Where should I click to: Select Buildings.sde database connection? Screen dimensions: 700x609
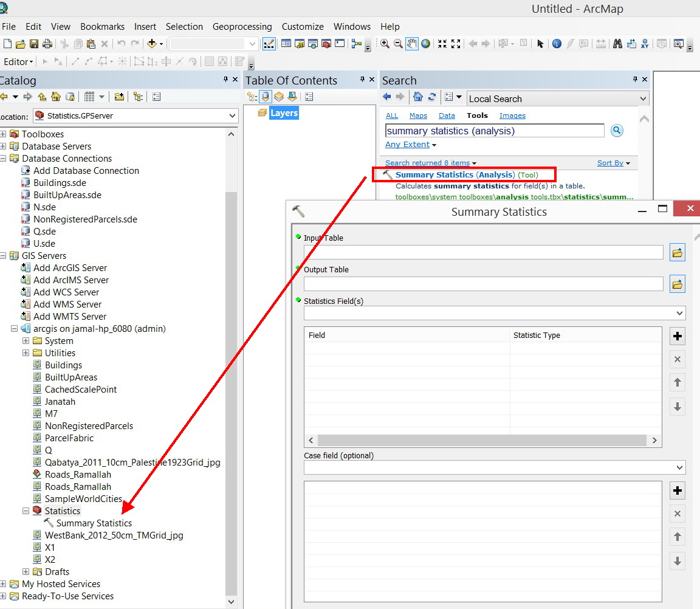(x=60, y=182)
